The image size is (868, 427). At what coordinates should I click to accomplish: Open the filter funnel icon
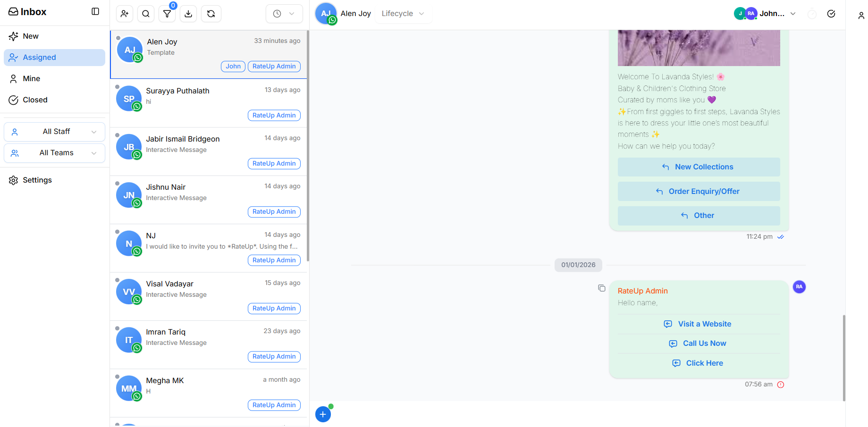coord(167,14)
